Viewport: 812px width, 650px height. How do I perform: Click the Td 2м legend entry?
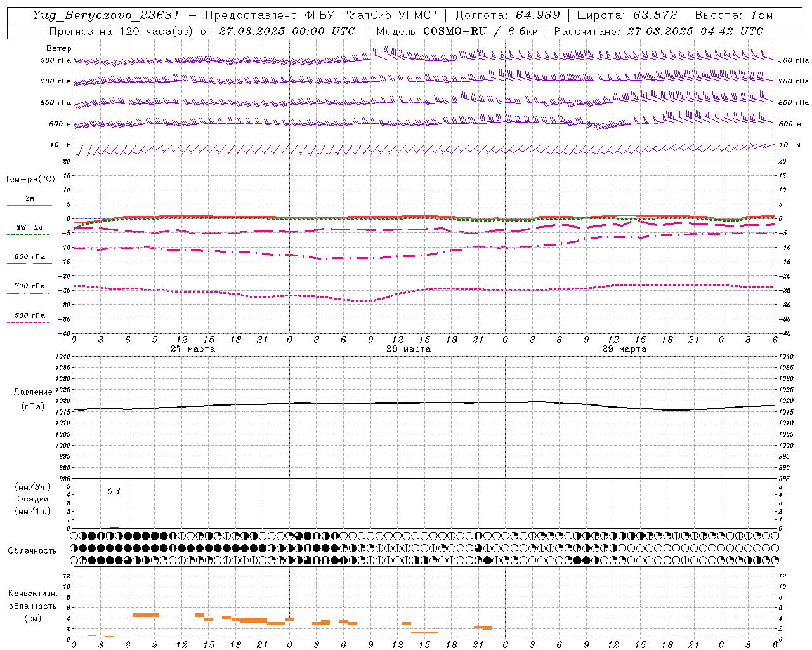pyautogui.click(x=29, y=227)
